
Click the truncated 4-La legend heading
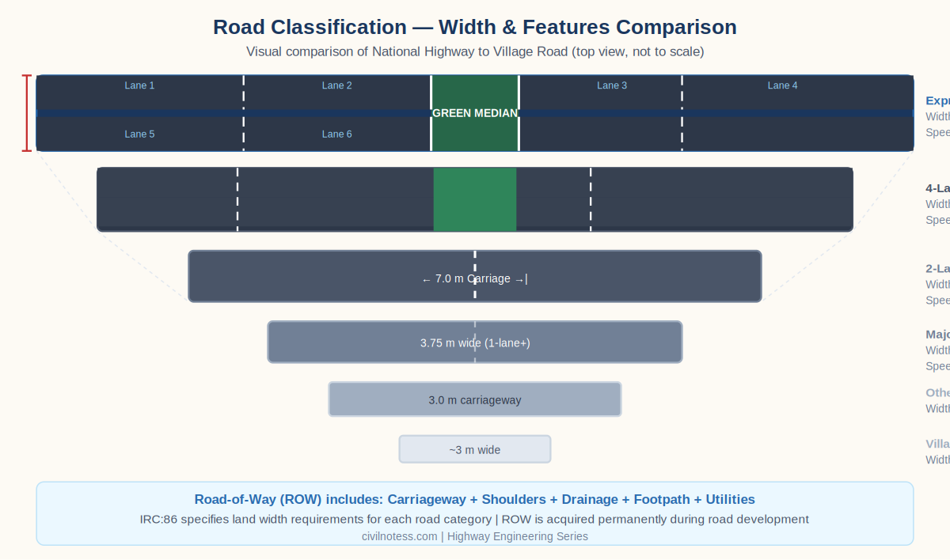pyautogui.click(x=937, y=188)
